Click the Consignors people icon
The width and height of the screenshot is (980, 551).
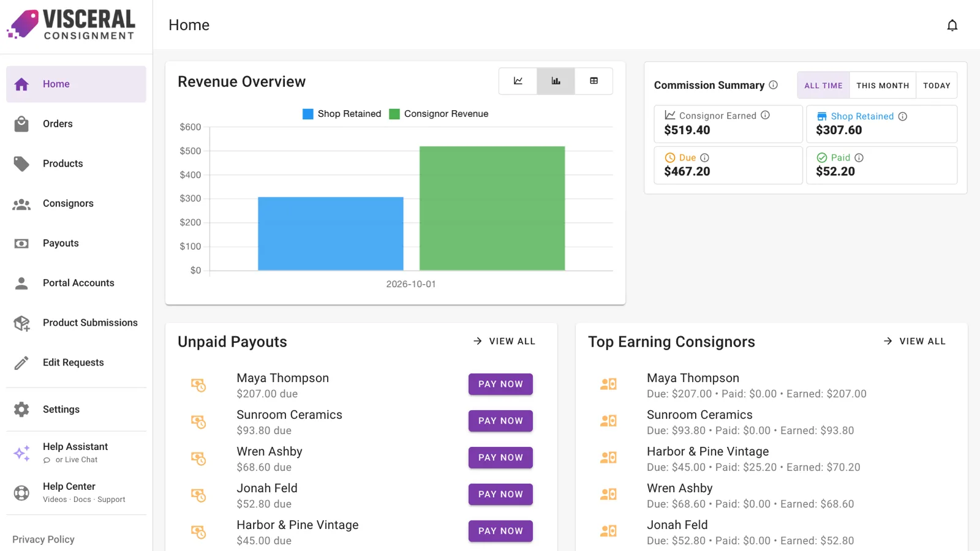(x=21, y=204)
